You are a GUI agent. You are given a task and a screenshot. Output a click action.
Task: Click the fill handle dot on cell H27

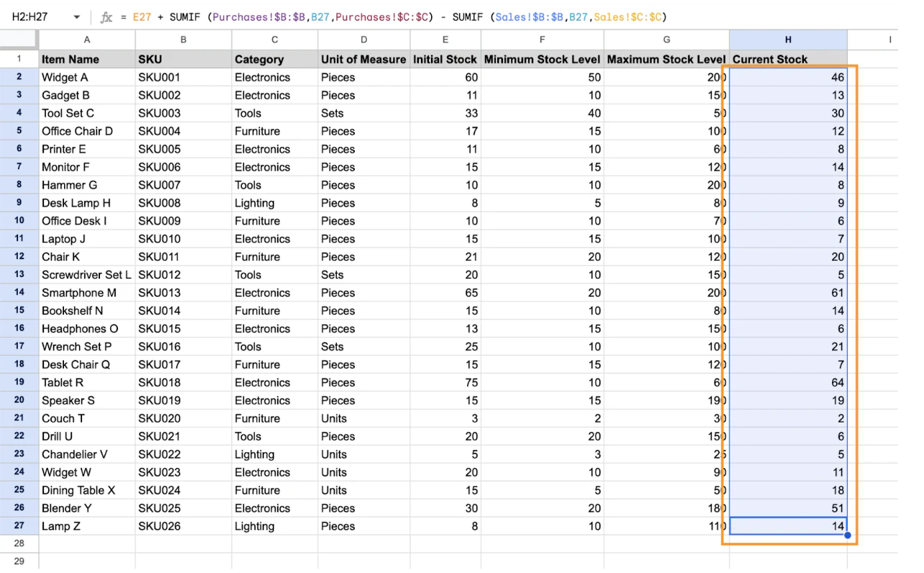(848, 535)
